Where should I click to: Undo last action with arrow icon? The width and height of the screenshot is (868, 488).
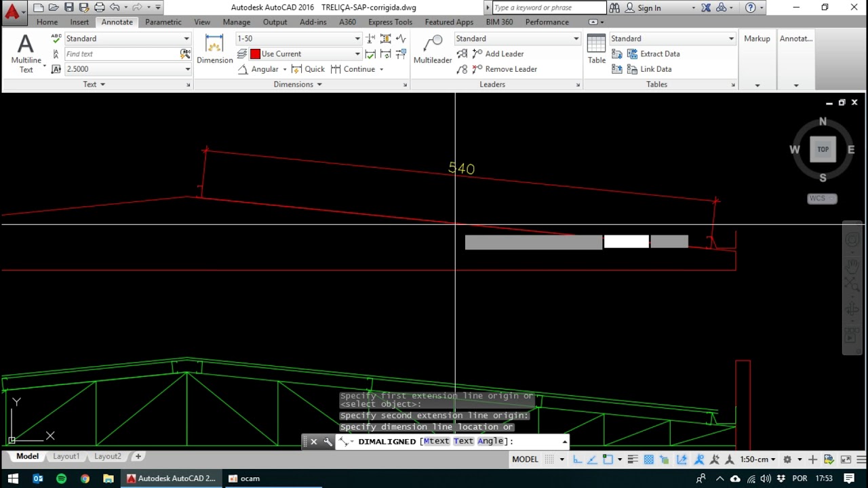coord(115,7)
